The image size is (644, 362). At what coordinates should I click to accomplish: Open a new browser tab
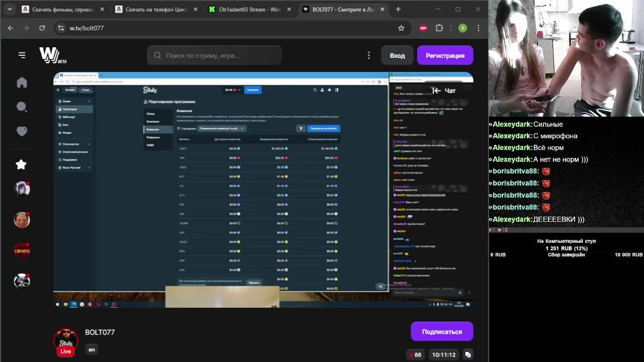398,9
